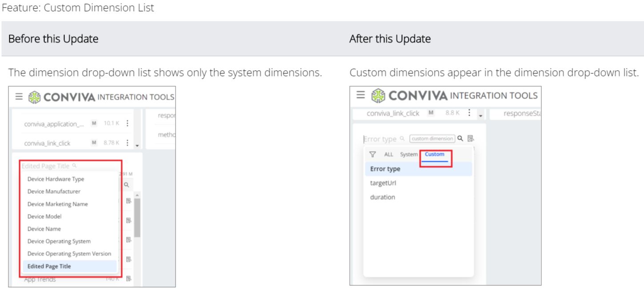Click the Conviva logo in the right screenshot
Viewport: 644px width, 296px height.
click(x=378, y=96)
